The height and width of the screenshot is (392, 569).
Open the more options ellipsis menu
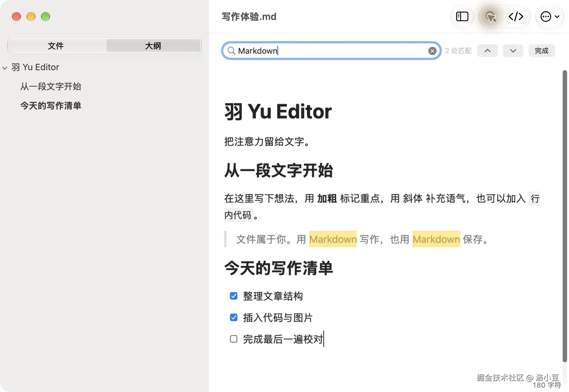pos(550,16)
